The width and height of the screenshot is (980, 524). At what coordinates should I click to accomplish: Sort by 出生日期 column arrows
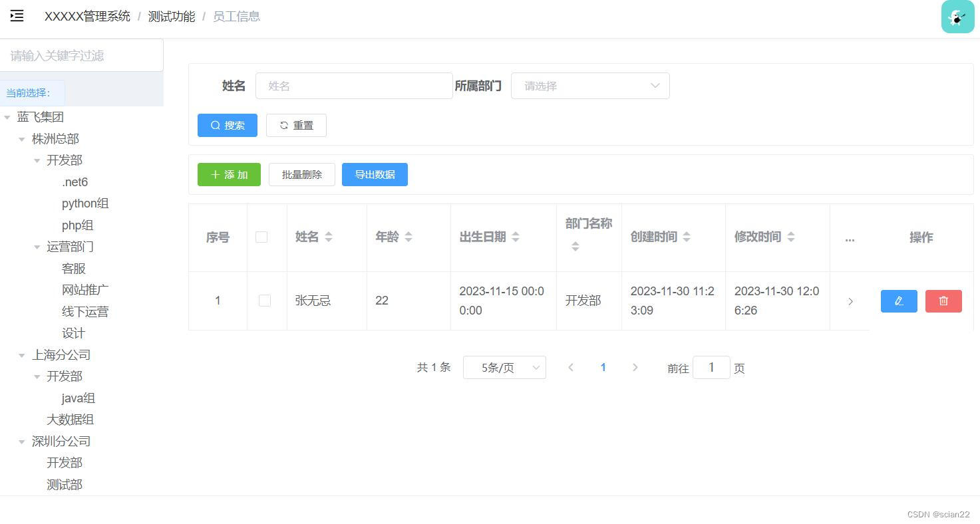pyautogui.click(x=516, y=237)
